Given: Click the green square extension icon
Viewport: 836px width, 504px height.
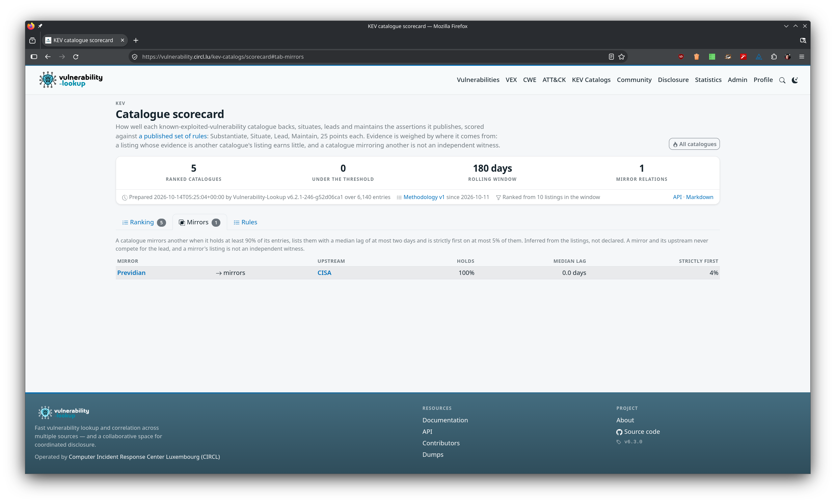Looking at the screenshot, I should click(x=712, y=57).
